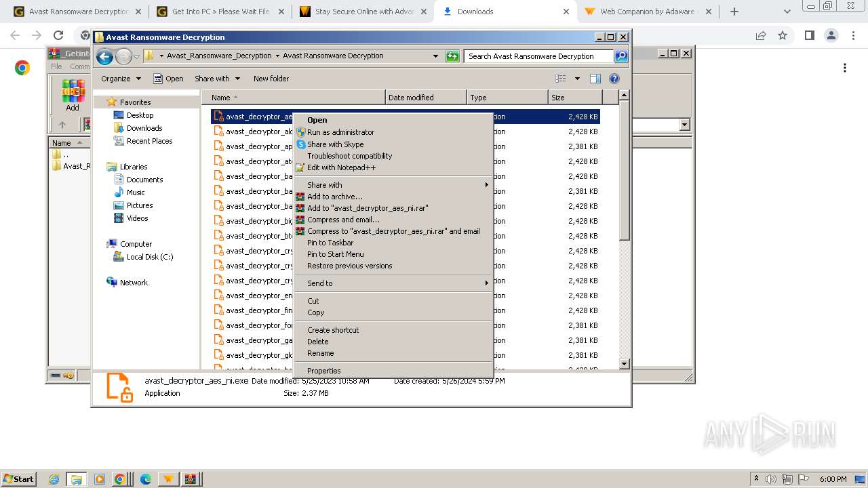
Task: Reload the page in Chrome
Action: tap(58, 35)
